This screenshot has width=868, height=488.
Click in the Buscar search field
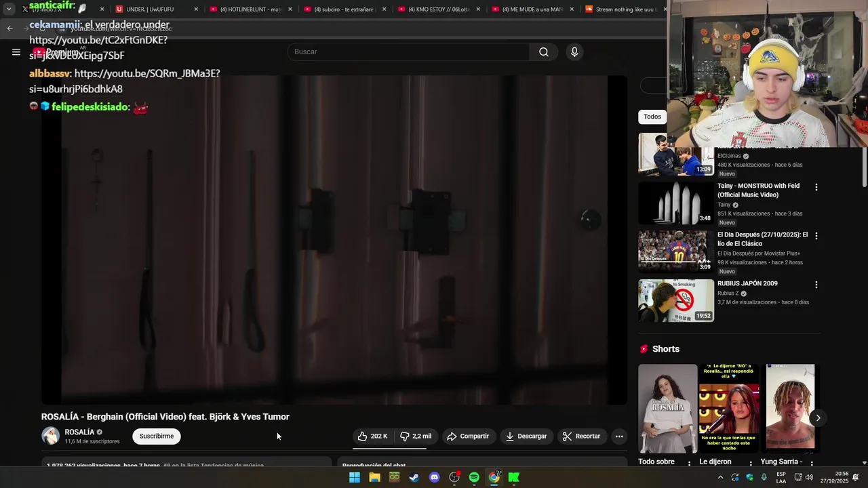tap(409, 52)
